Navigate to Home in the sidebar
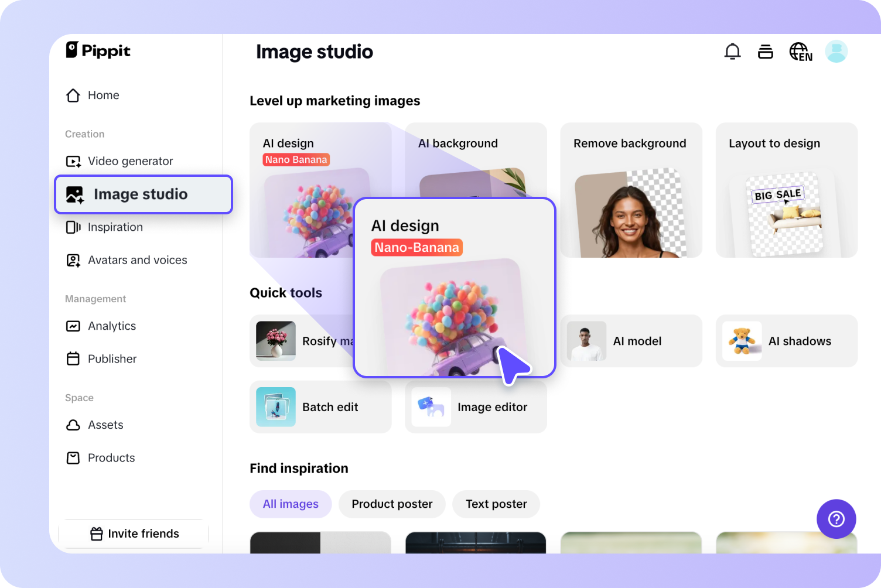881x588 pixels. tap(103, 95)
